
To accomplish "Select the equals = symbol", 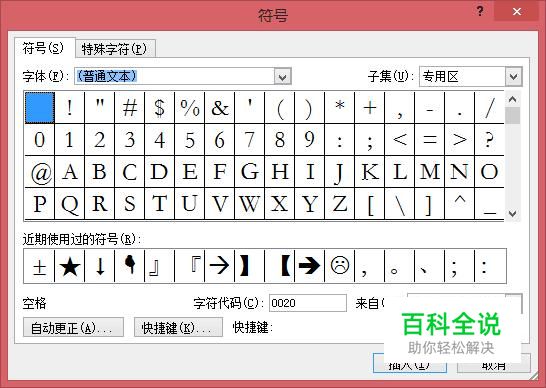I will [429, 140].
